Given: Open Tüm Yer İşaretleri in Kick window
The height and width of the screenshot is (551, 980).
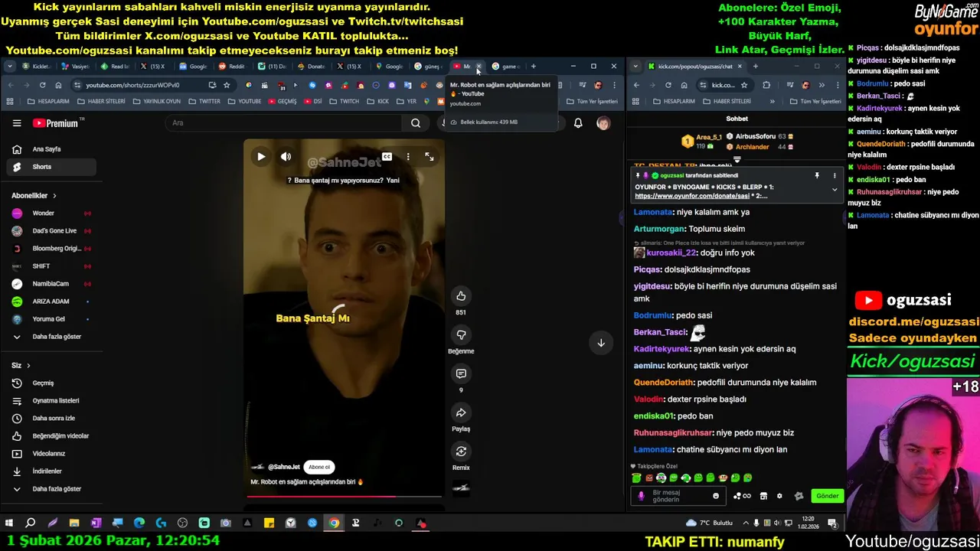Looking at the screenshot, I should tap(814, 101).
